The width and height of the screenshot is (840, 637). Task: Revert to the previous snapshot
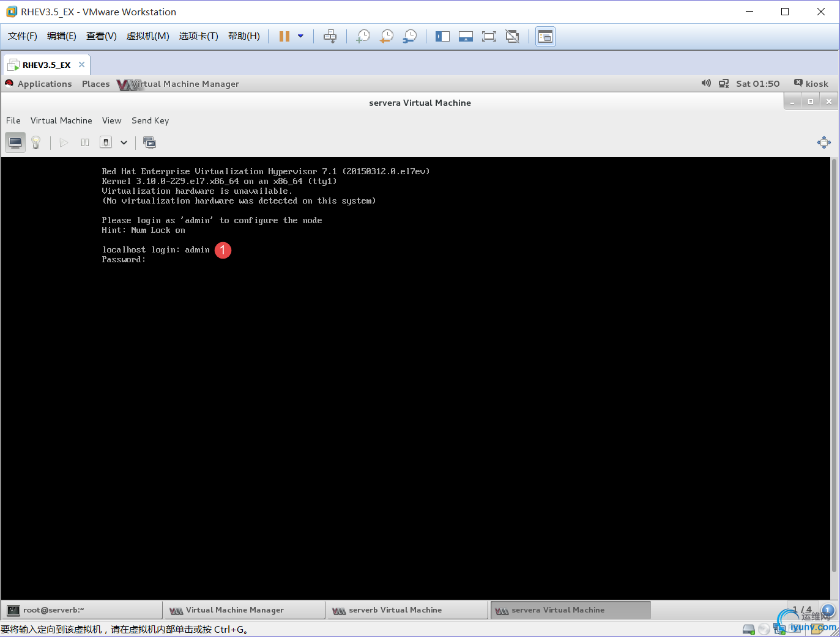pos(387,37)
